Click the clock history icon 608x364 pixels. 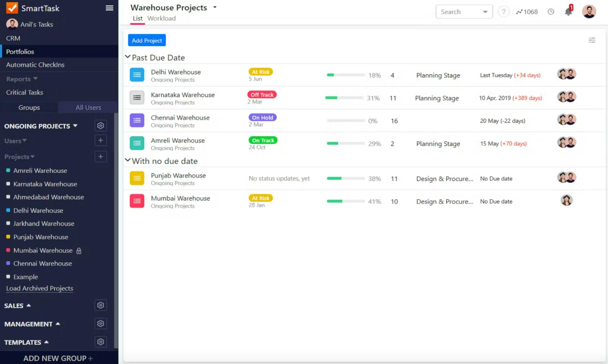click(551, 12)
